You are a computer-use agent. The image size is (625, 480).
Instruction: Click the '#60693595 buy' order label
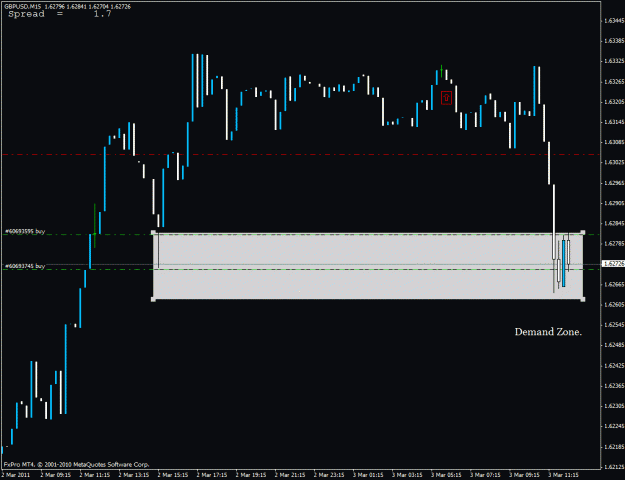pos(25,231)
